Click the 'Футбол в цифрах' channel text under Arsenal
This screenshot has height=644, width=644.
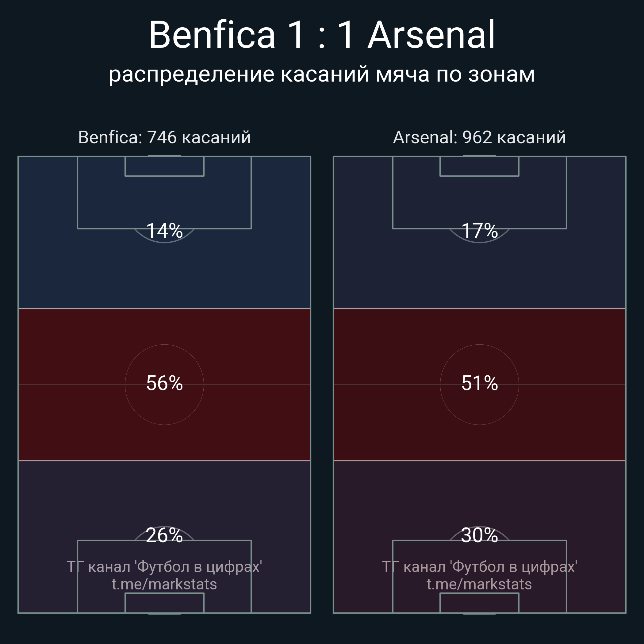(479, 567)
